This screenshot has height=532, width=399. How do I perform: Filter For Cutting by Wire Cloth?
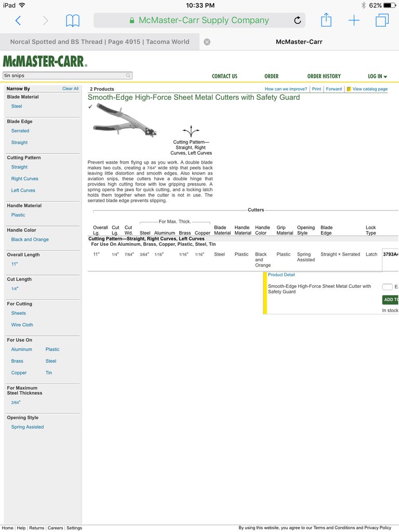click(22, 325)
